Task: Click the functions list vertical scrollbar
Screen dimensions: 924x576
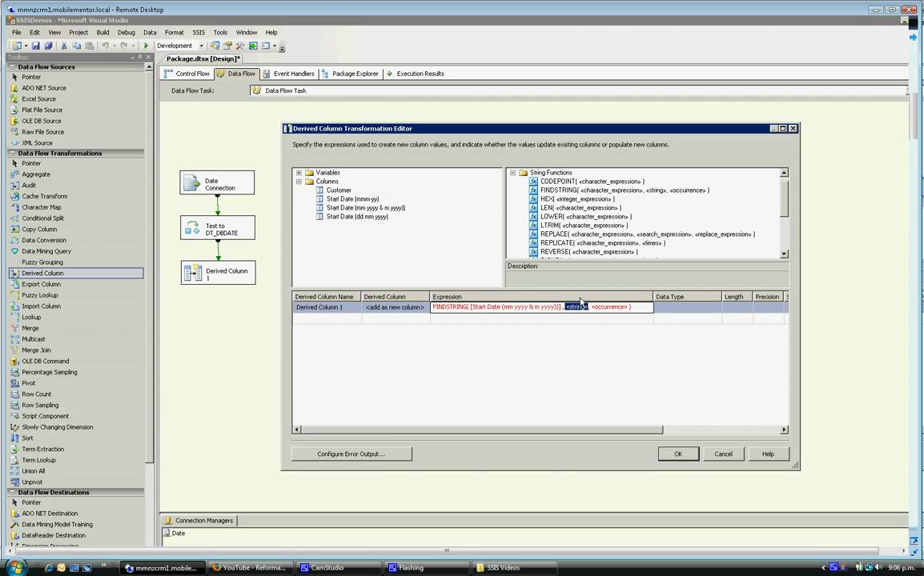Action: (785, 215)
